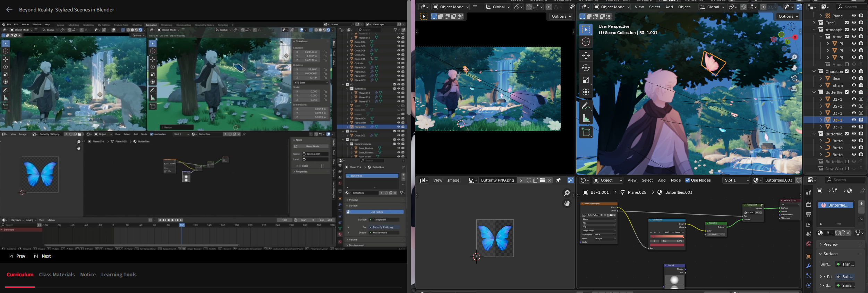Toggle render visibility camera for B2-1
868x293 pixels.
(861, 106)
